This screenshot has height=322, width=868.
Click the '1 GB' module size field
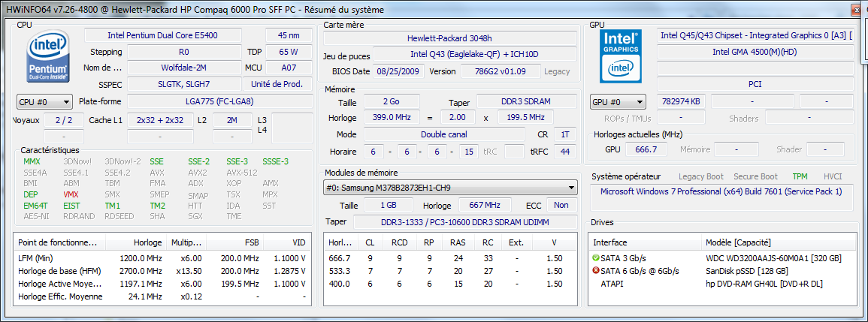tap(388, 205)
